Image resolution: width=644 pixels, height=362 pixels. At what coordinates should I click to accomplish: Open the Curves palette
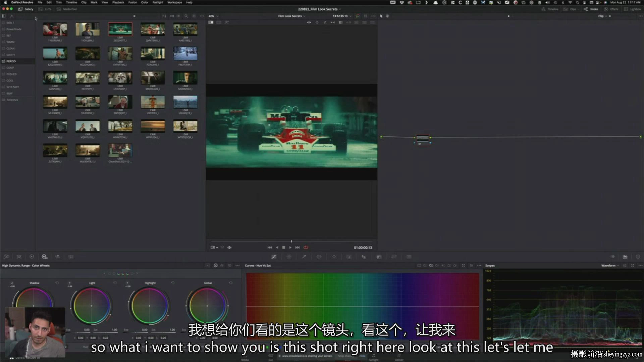click(x=274, y=257)
